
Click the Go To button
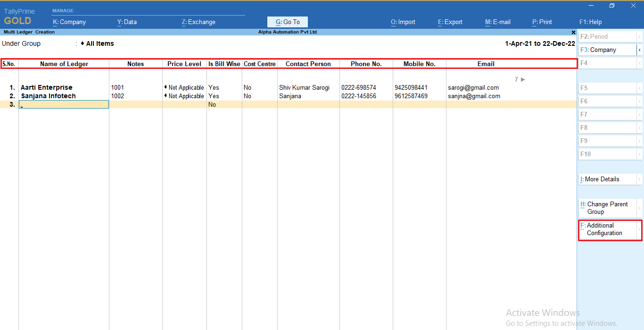pyautogui.click(x=288, y=22)
